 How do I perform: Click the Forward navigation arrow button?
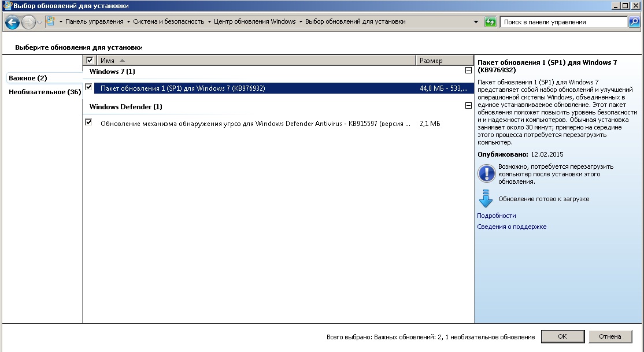[x=28, y=22]
